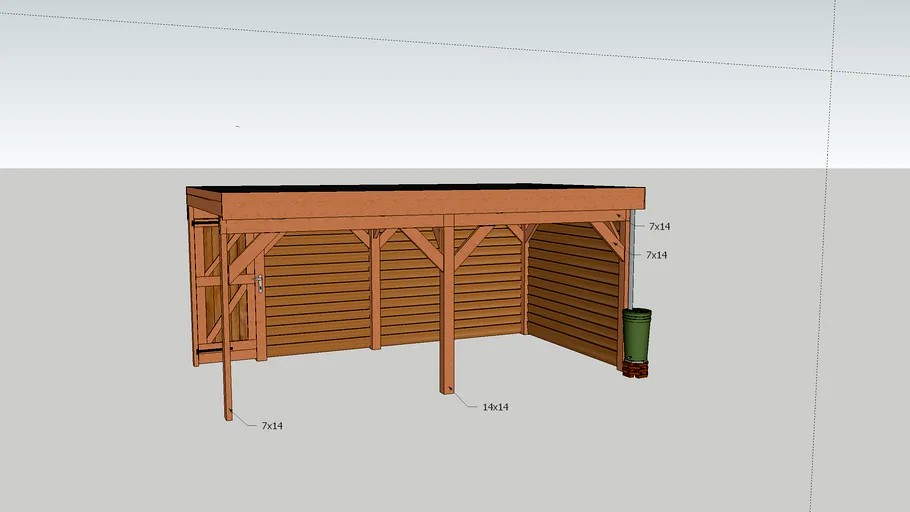
Task: Select the lower-left 7x14 label
Action: [x=272, y=426]
